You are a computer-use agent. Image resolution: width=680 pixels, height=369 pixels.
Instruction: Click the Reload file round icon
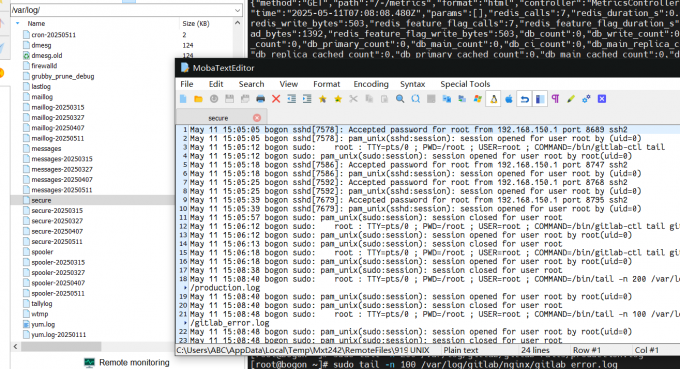click(214, 99)
